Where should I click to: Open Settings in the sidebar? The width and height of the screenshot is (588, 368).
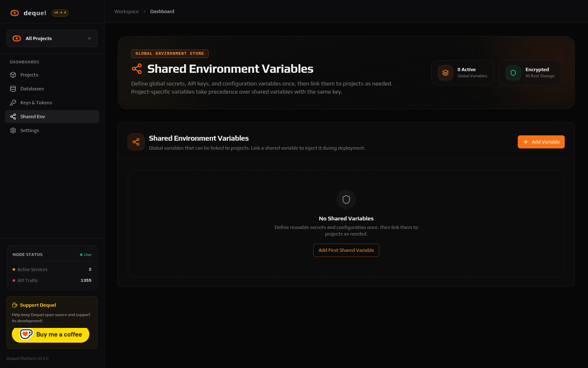[x=52, y=130]
